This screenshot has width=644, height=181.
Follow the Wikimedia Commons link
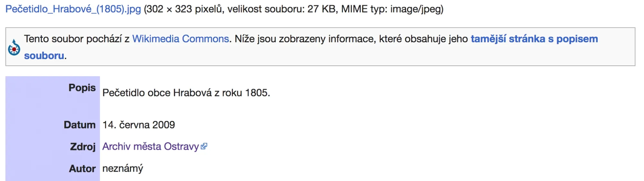[x=180, y=39]
